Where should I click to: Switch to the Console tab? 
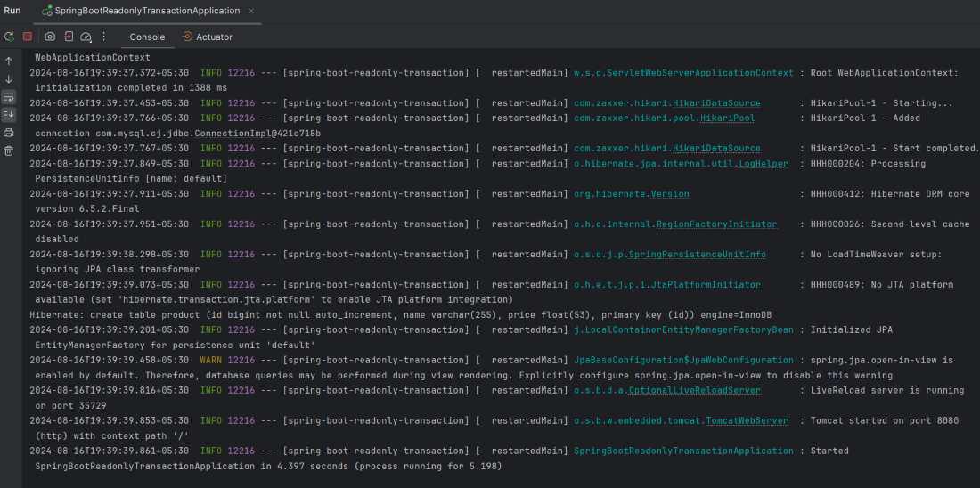[x=147, y=37]
